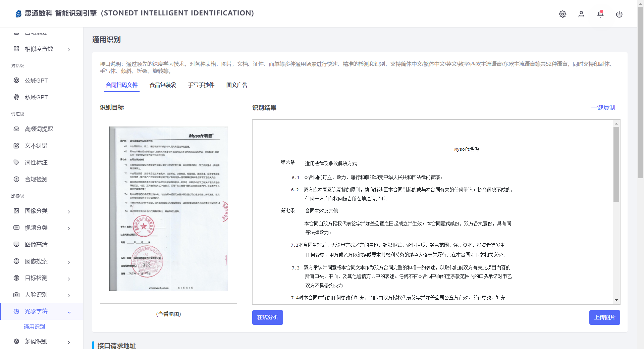Image resolution: width=644 pixels, height=349 pixels.
Task: Open the 词性标注 feature
Action: (36, 162)
